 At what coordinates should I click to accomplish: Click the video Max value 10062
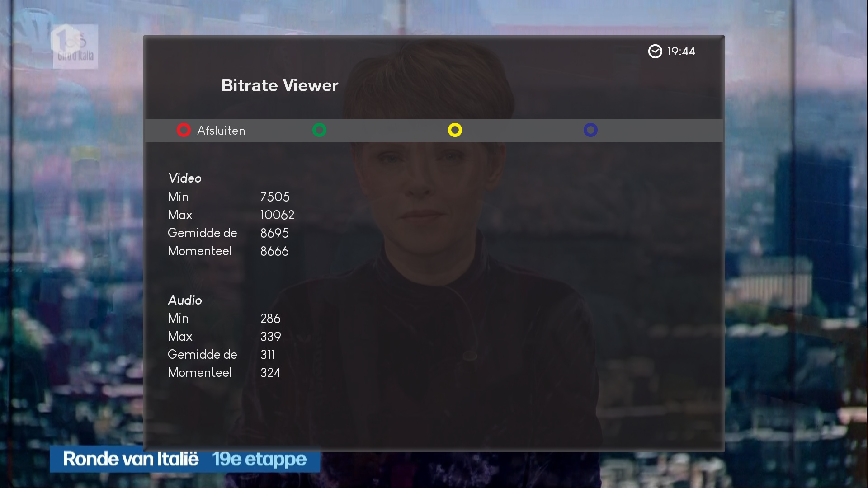click(x=277, y=215)
